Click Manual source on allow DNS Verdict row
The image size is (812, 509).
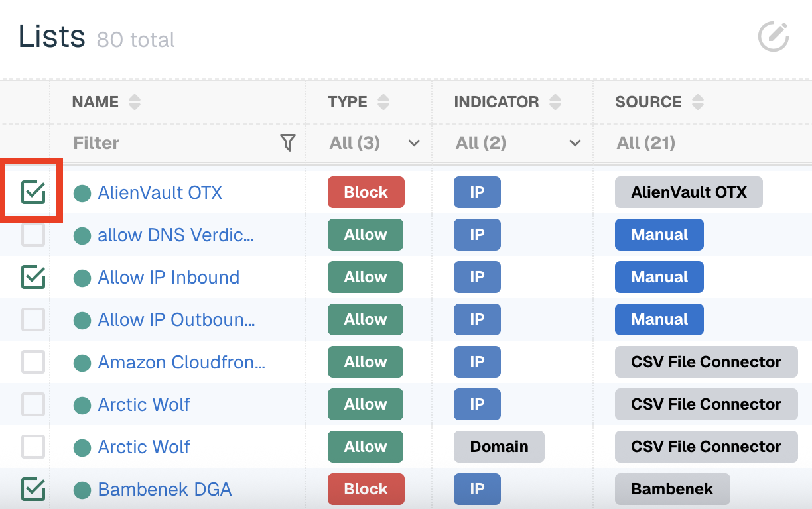[x=659, y=235]
